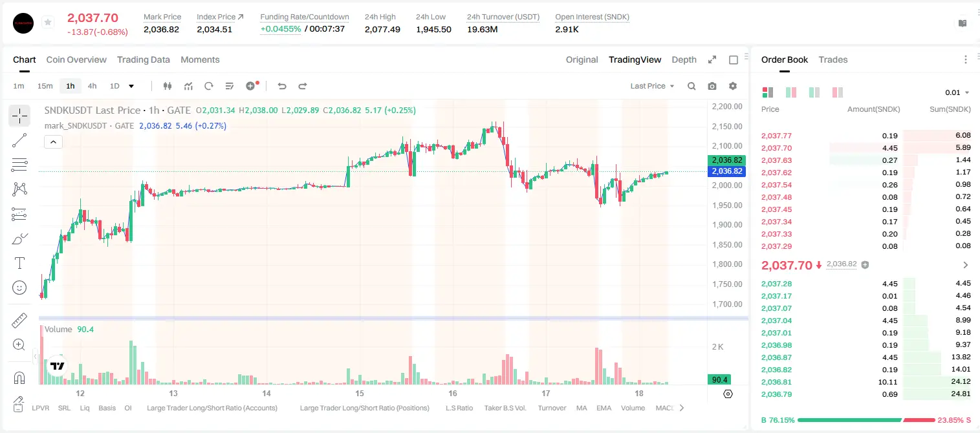Select the trend line drawing tool
The image size is (980, 433).
(19, 140)
